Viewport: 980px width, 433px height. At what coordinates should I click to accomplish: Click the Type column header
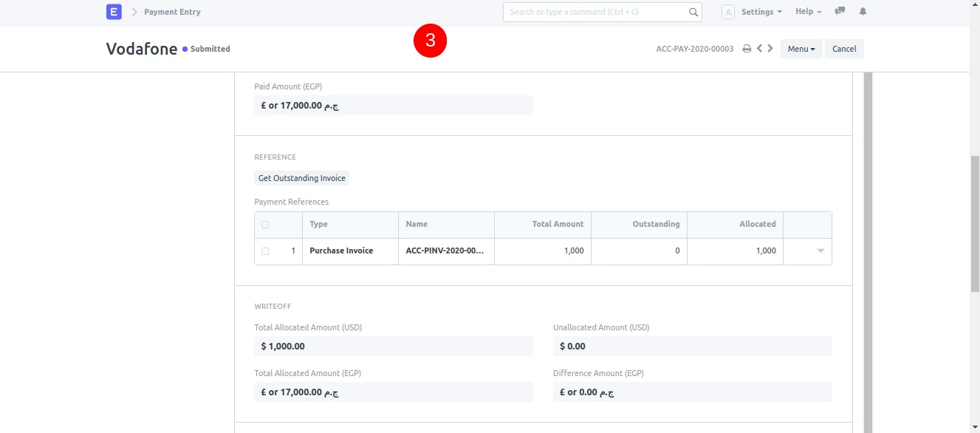coord(350,225)
